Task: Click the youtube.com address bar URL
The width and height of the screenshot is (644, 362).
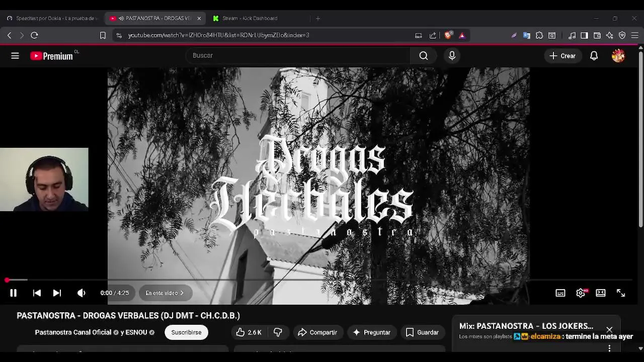Action: pos(219,35)
